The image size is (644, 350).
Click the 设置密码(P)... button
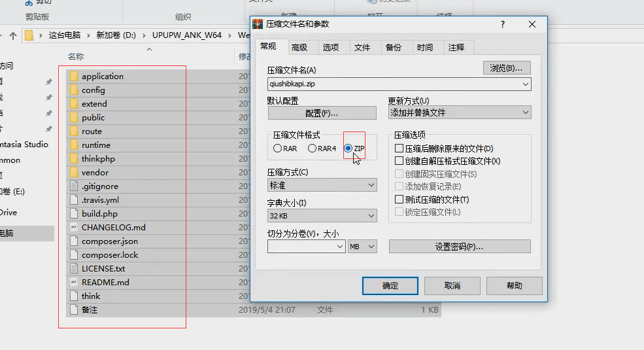pyautogui.click(x=460, y=247)
